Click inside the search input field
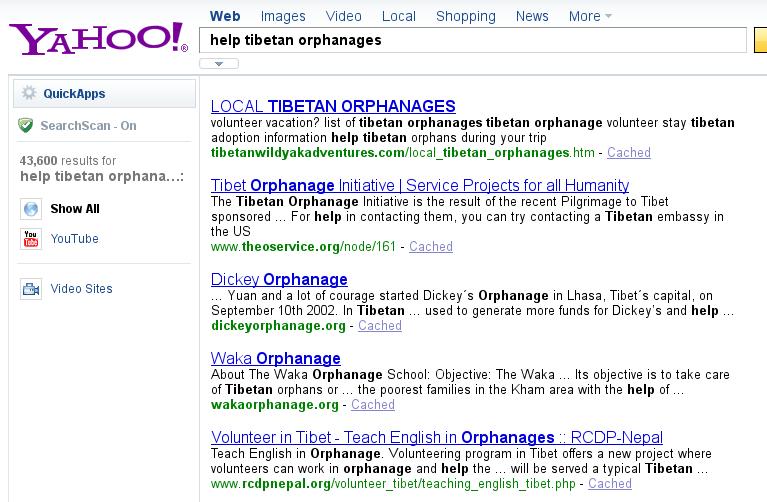Viewport: 767px width, 502px height. point(473,40)
